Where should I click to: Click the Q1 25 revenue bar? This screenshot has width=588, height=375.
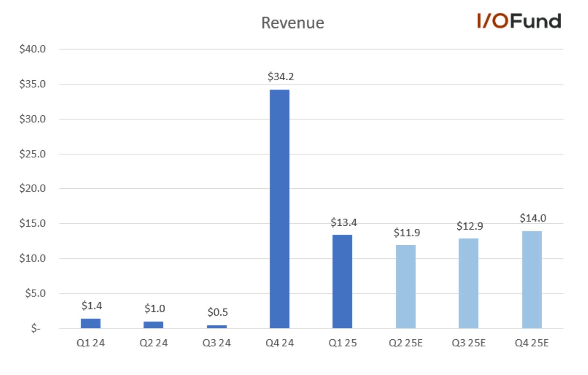[342, 281]
